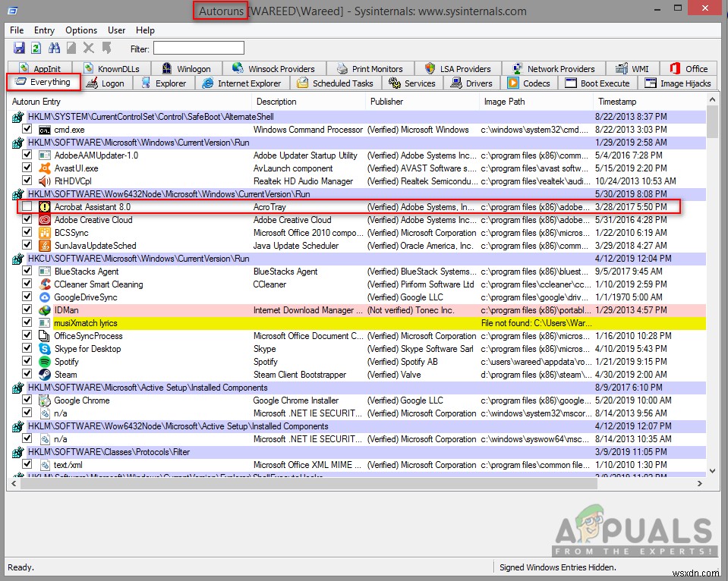Click the Adobe Creative Cloud entry icon
This screenshot has width=728, height=581.
[x=45, y=220]
